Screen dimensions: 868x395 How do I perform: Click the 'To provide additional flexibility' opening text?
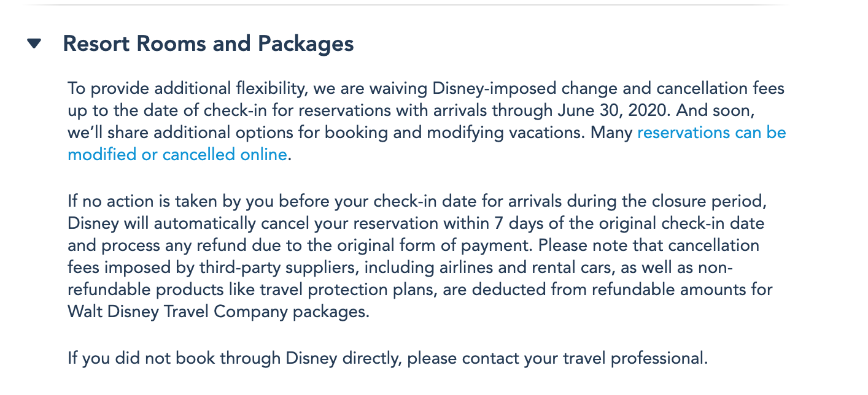[x=185, y=88]
